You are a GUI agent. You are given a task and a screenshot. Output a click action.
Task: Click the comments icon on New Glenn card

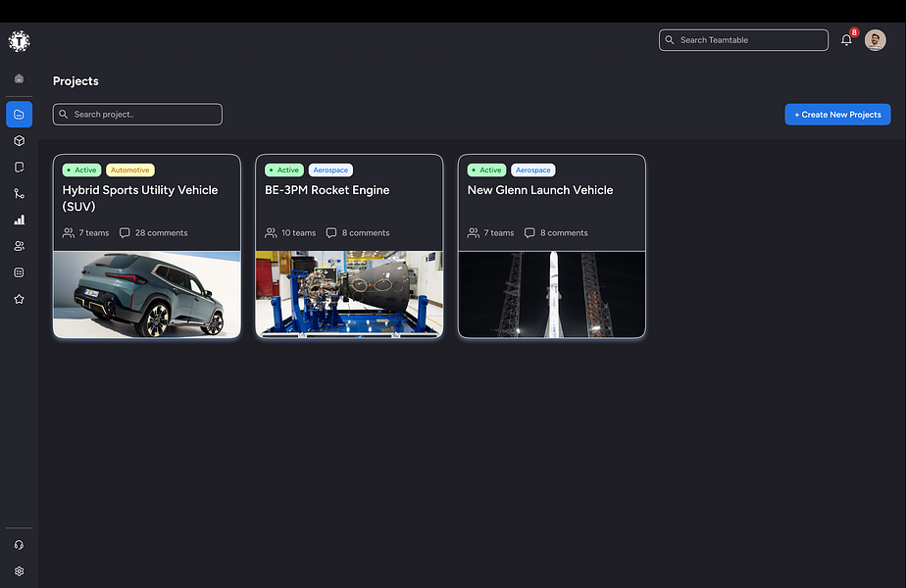click(x=529, y=233)
